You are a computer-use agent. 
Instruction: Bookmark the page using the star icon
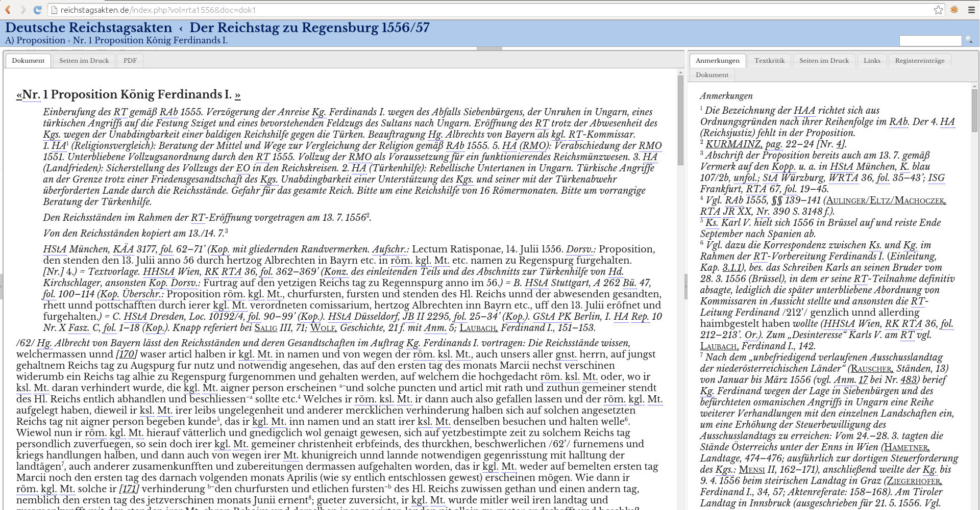tap(938, 10)
